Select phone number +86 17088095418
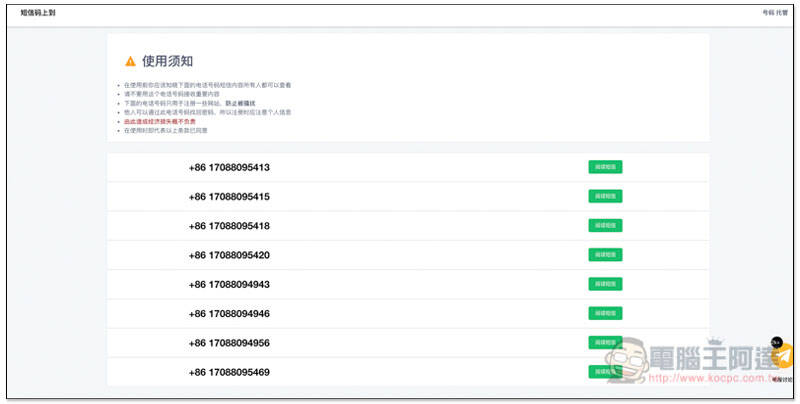 229,225
